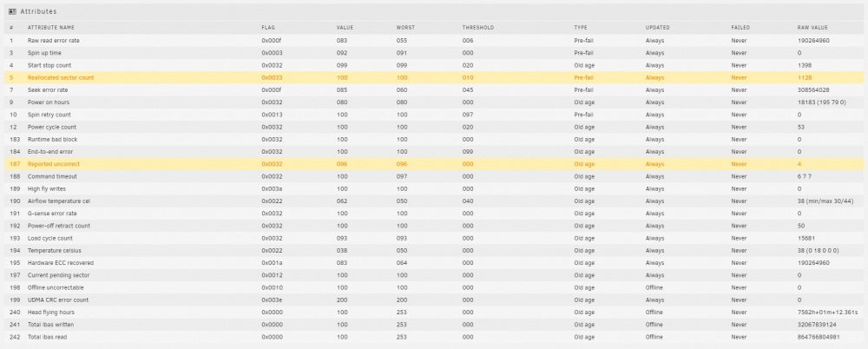Click the Threshold column header

(x=477, y=28)
